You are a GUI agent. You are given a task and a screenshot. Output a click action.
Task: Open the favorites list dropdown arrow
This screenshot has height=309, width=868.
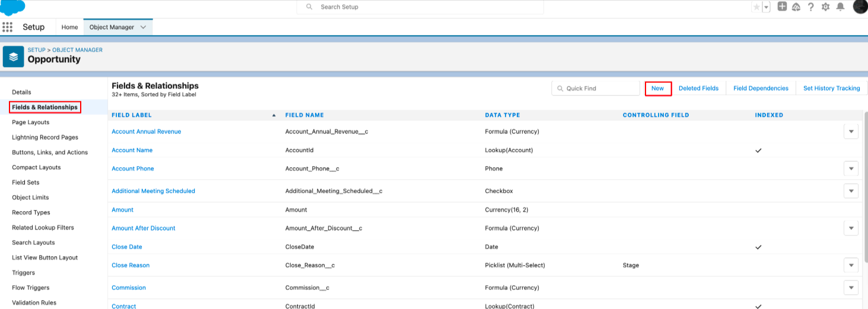coord(766,7)
